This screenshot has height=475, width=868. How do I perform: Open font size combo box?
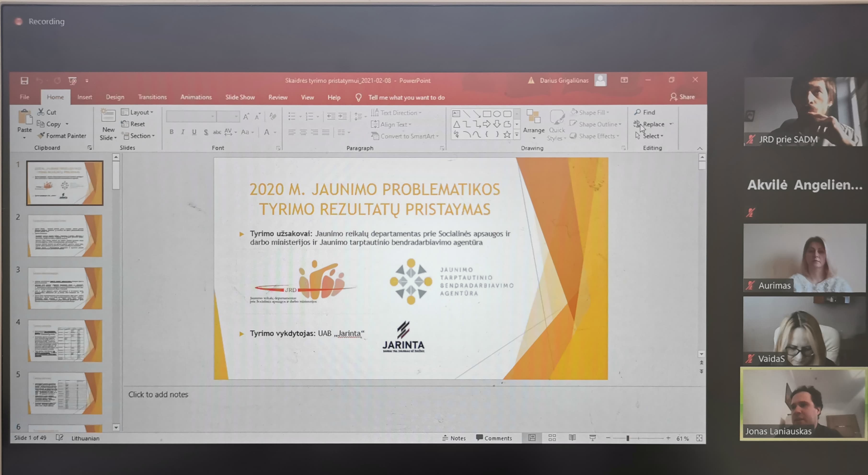228,117
